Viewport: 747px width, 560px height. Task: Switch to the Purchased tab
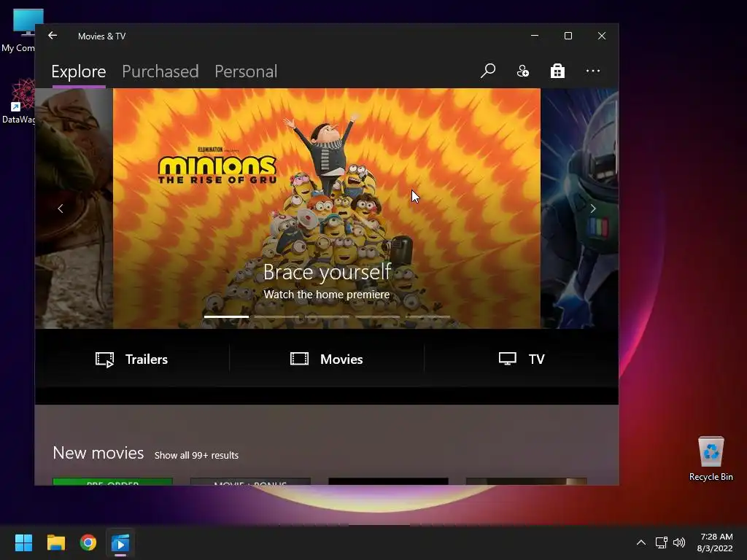[x=160, y=71]
